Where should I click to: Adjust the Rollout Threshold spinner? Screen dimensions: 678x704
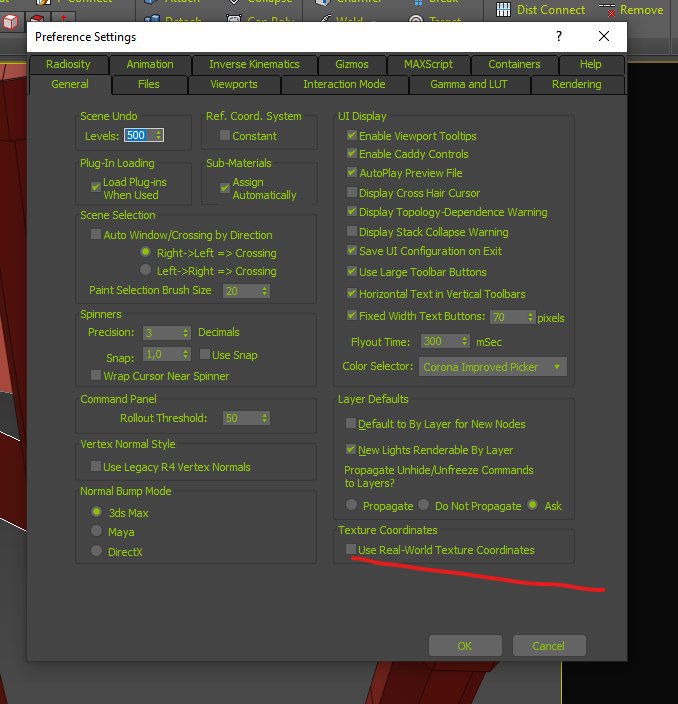pyautogui.click(x=264, y=418)
